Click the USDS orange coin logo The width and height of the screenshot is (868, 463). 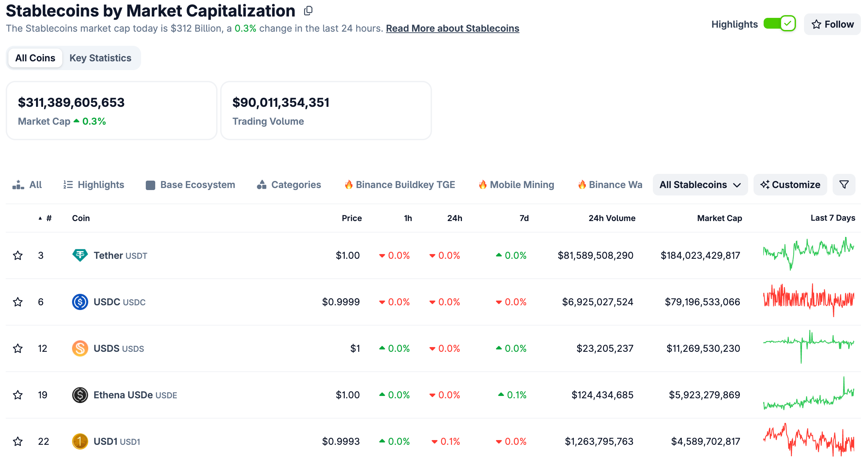coord(80,348)
